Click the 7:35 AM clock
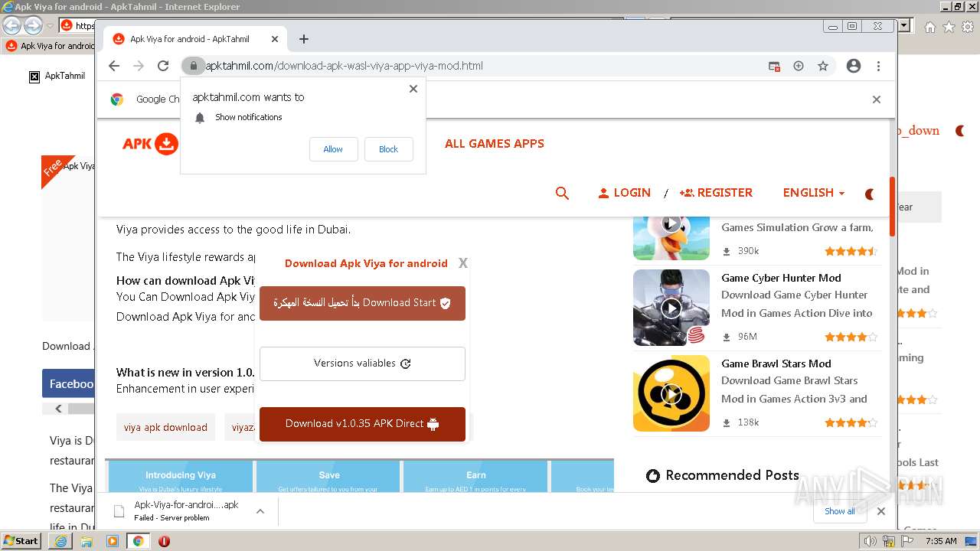 point(941,541)
